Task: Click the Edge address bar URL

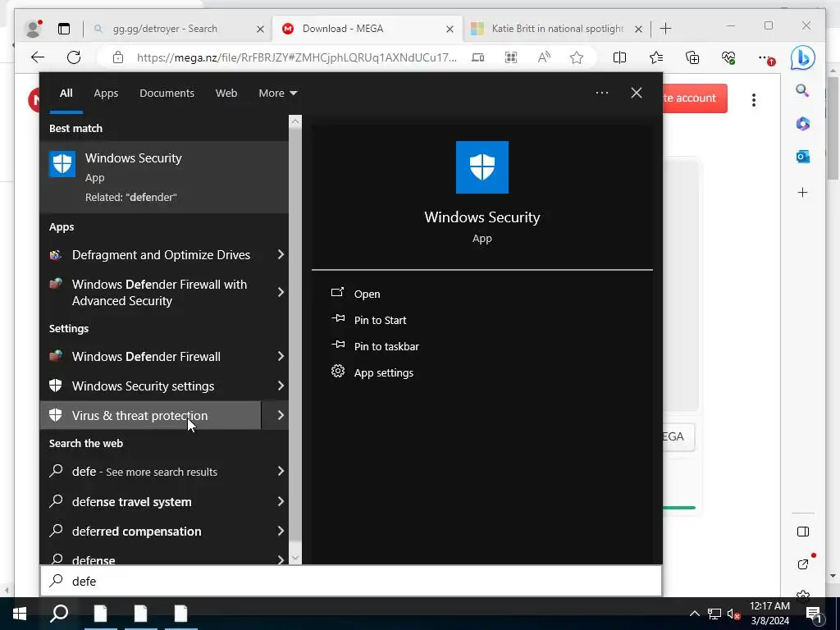Action: click(x=297, y=58)
